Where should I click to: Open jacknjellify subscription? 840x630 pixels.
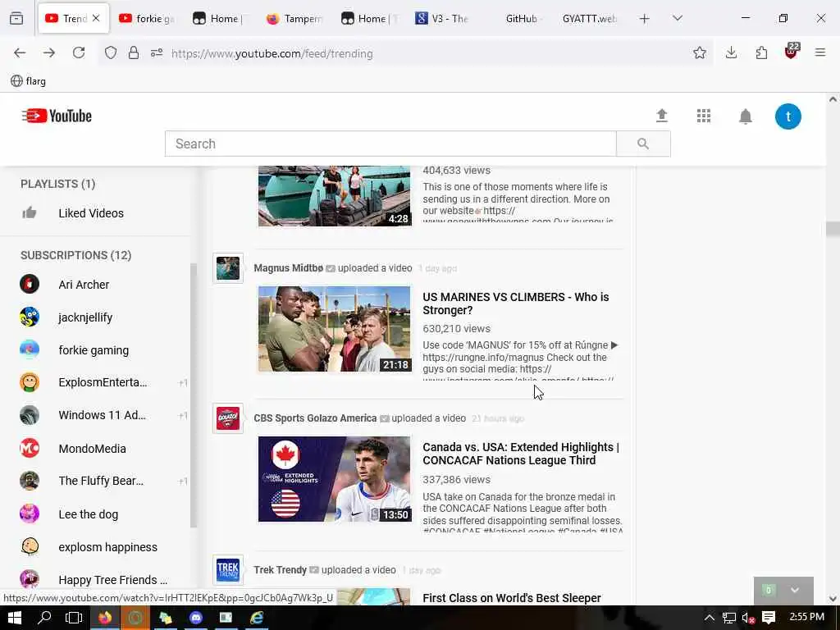[x=85, y=317]
